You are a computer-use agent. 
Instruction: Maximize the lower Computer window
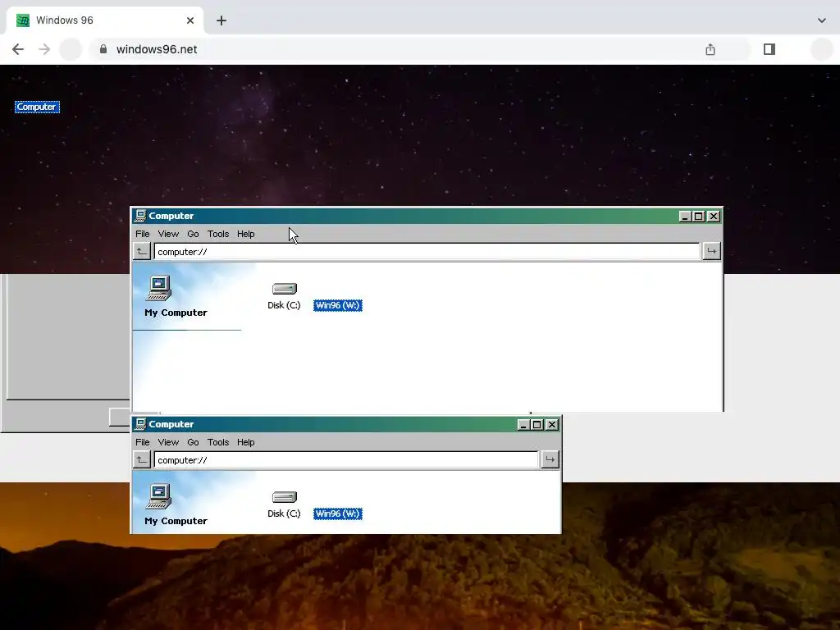click(536, 424)
